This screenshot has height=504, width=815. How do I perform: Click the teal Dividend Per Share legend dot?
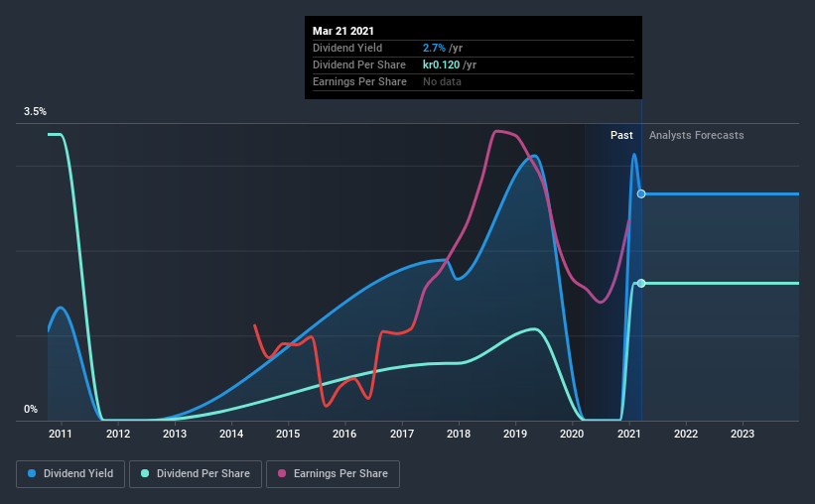tap(145, 473)
